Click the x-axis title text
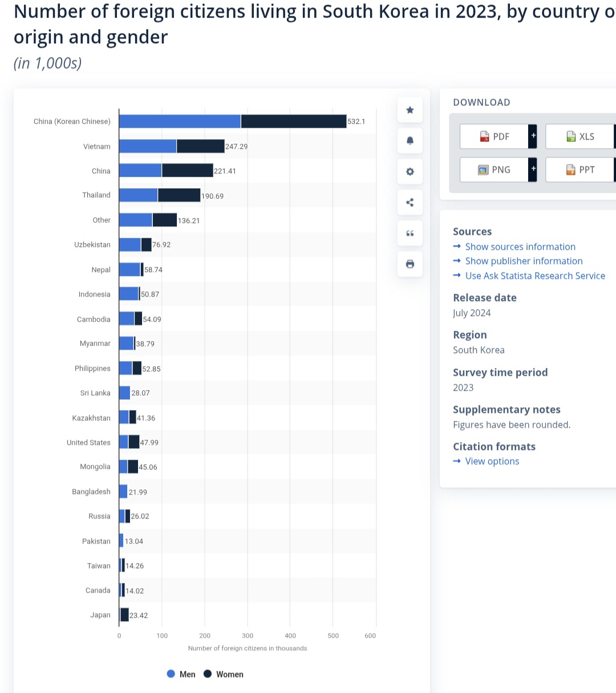Image resolution: width=616 pixels, height=693 pixels. pos(248,648)
